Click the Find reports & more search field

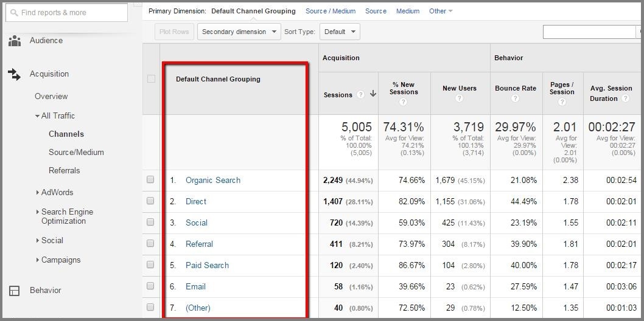tap(66, 13)
